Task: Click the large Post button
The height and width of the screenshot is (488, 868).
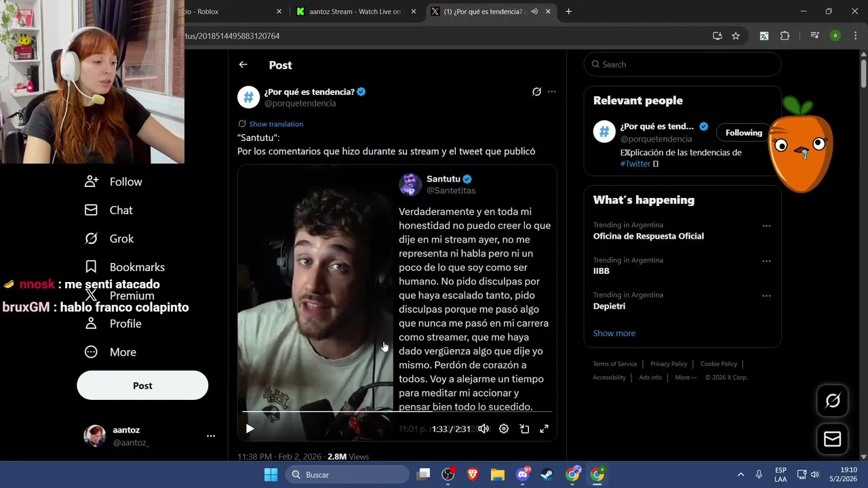Action: (x=142, y=385)
